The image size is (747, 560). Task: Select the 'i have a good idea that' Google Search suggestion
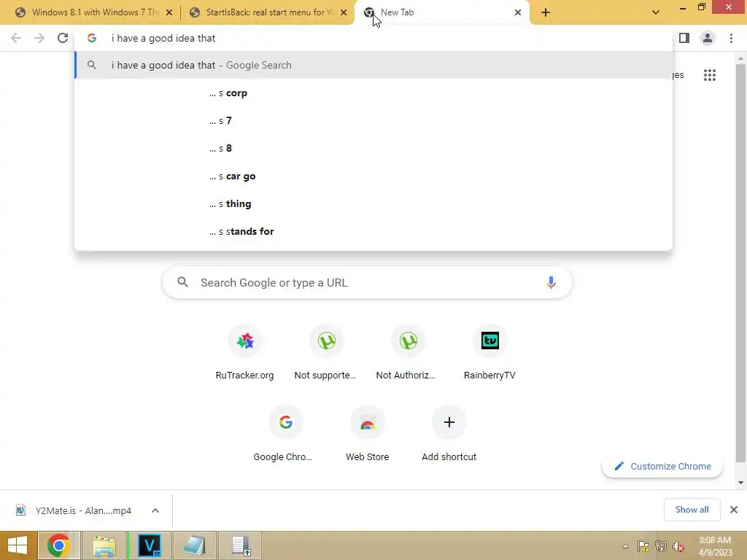[x=373, y=65]
